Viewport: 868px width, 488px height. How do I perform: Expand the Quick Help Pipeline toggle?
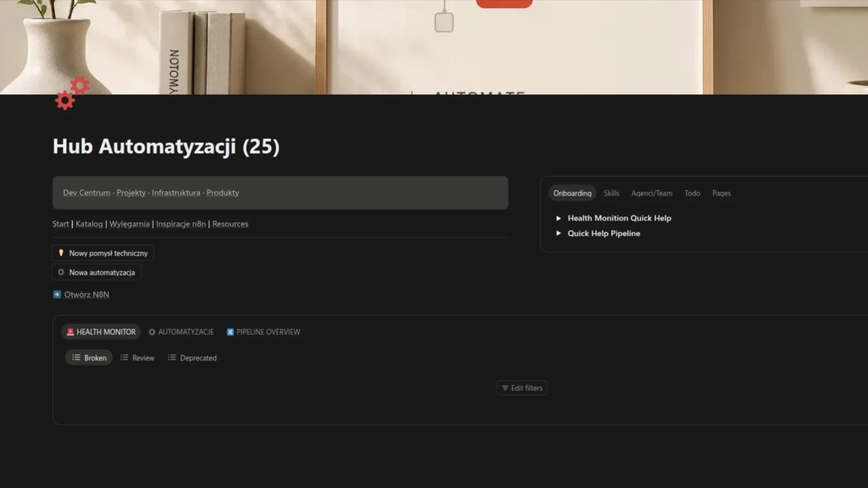[558, 233]
